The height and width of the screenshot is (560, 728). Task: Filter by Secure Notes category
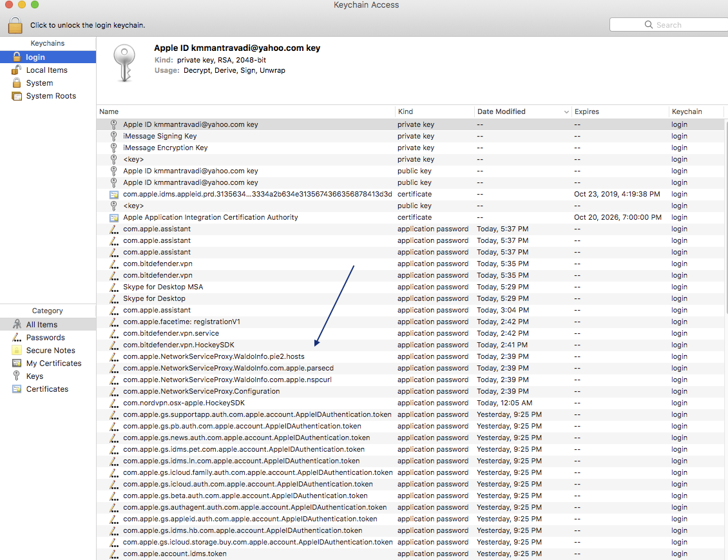51,351
